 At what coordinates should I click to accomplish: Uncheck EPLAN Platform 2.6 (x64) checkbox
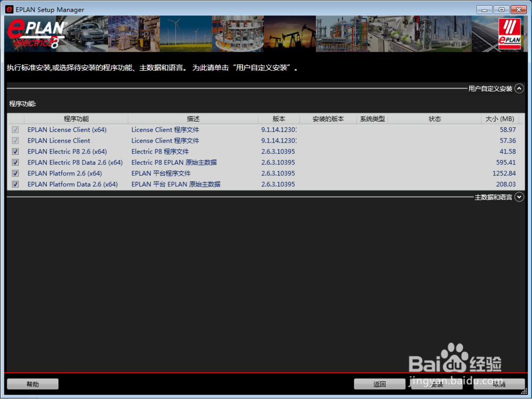click(15, 173)
